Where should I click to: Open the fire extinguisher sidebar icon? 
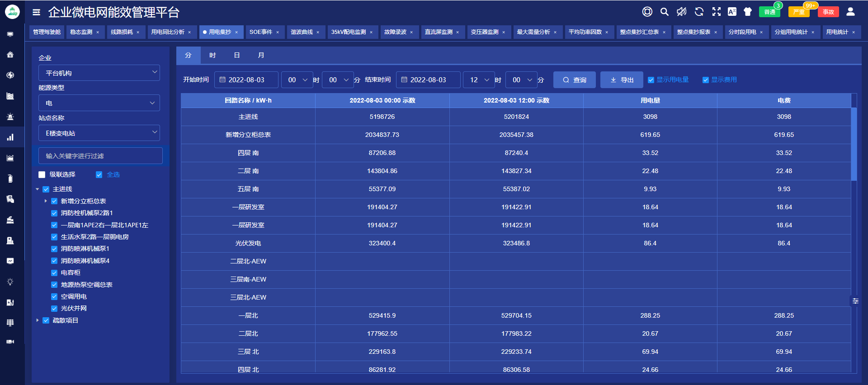[x=10, y=178]
